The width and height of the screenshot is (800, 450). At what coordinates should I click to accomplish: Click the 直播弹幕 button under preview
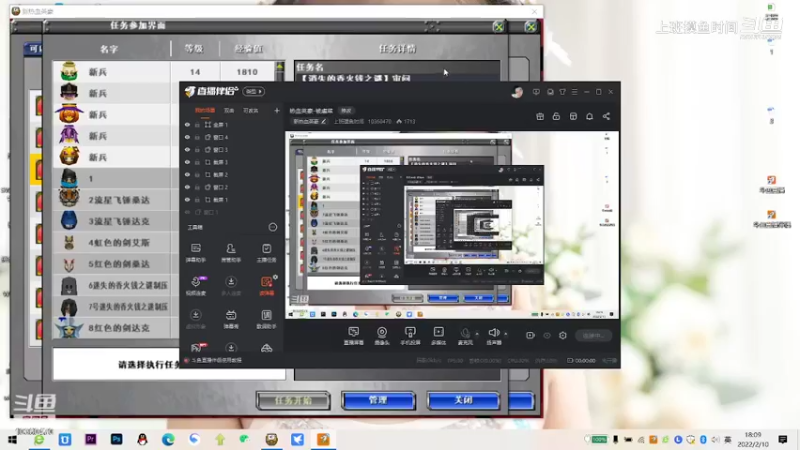pyautogui.click(x=354, y=336)
